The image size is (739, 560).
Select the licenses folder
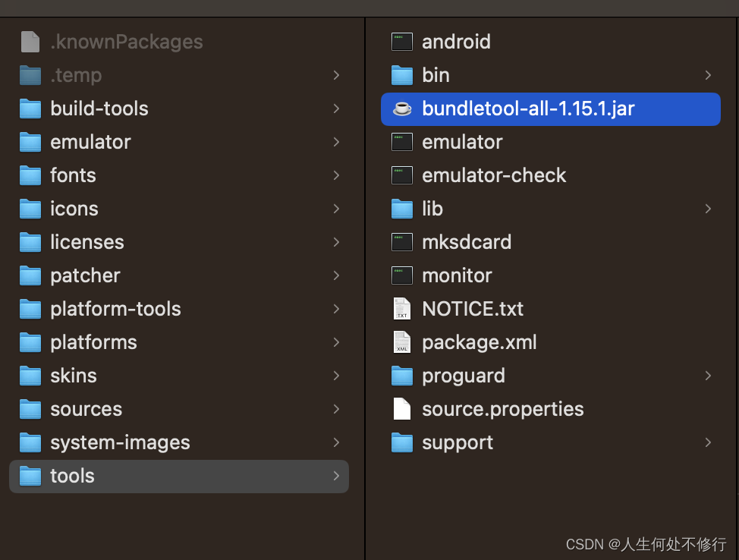[x=86, y=242]
